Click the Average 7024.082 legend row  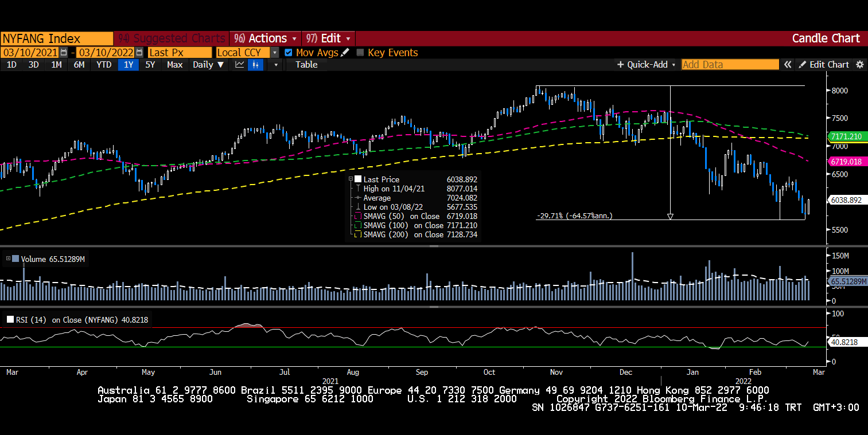(x=417, y=198)
